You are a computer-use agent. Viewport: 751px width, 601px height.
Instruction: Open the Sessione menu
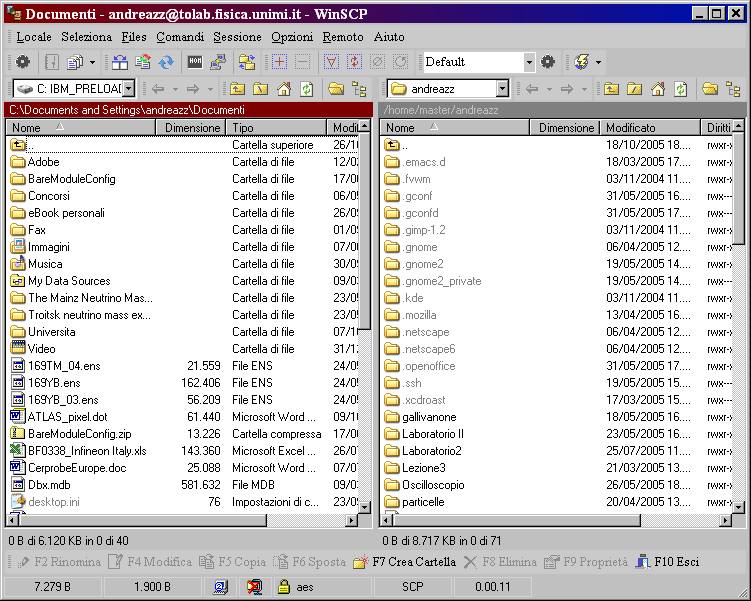pyautogui.click(x=238, y=37)
